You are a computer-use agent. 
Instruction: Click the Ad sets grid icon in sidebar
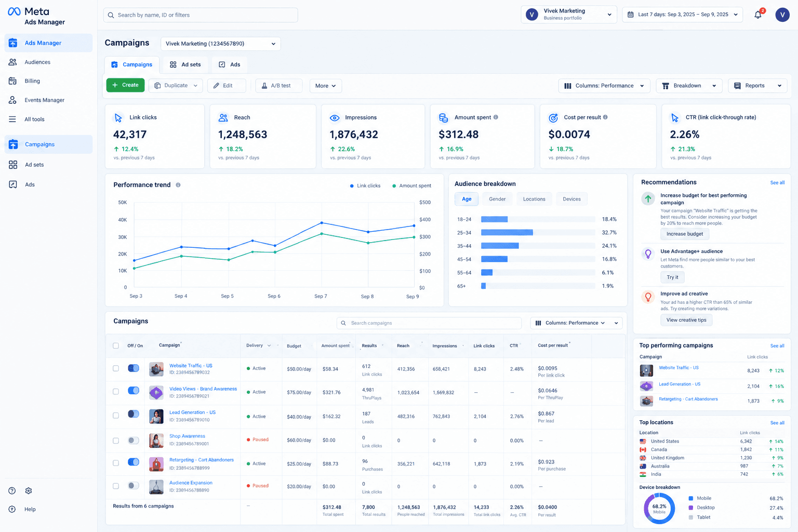click(13, 165)
